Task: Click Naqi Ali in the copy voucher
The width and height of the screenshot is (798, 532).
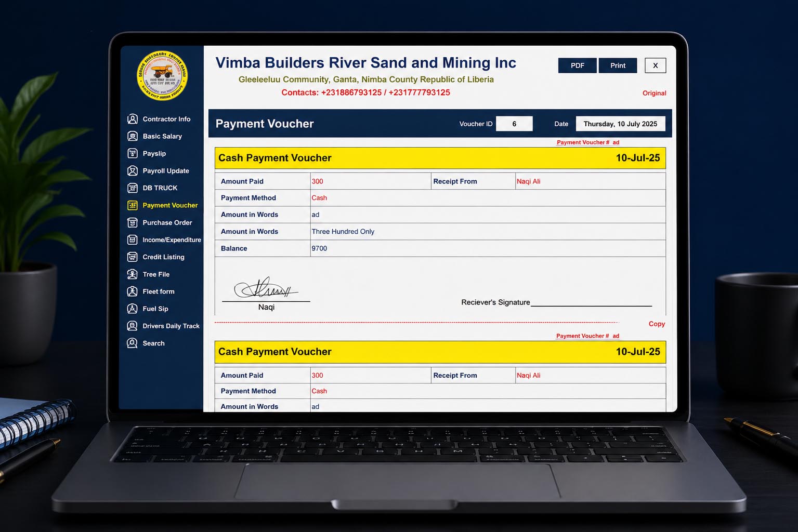Action: pos(528,375)
